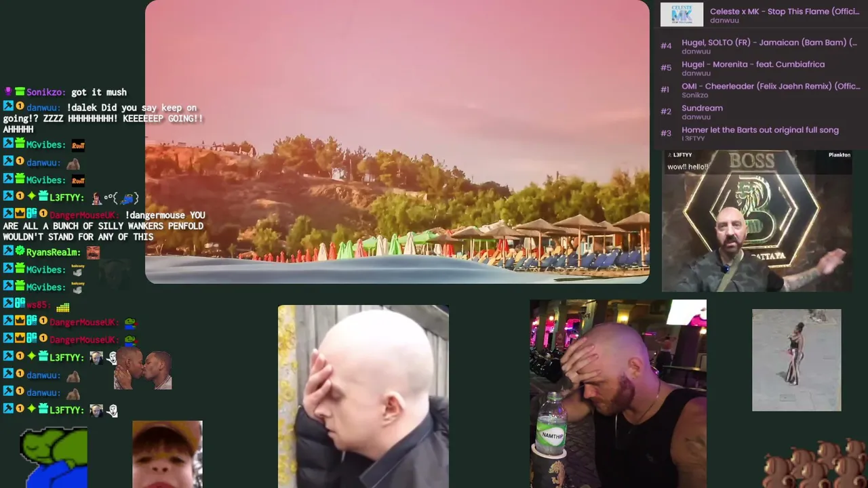Select 'OMI - Cheerleader (Felix Jaehn Remix)' song
Viewport: 868px width, 488px height.
[x=770, y=86]
